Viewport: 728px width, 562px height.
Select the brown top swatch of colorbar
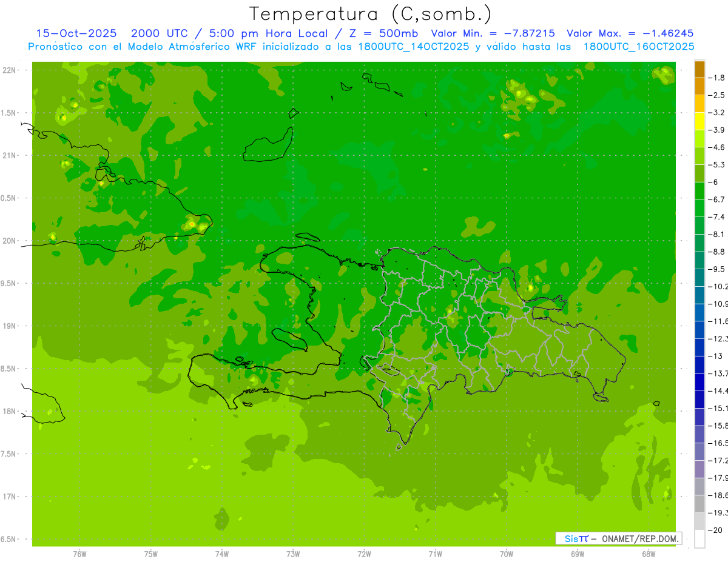[x=699, y=69]
